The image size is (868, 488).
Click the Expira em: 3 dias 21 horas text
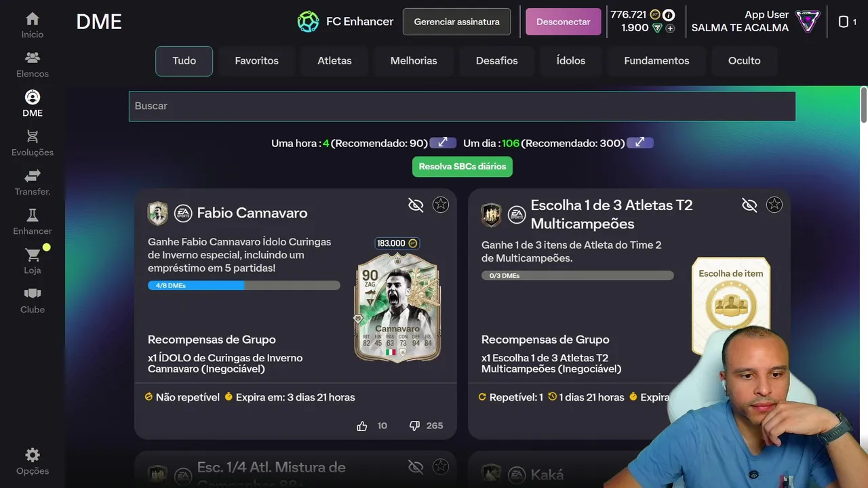pyautogui.click(x=295, y=397)
